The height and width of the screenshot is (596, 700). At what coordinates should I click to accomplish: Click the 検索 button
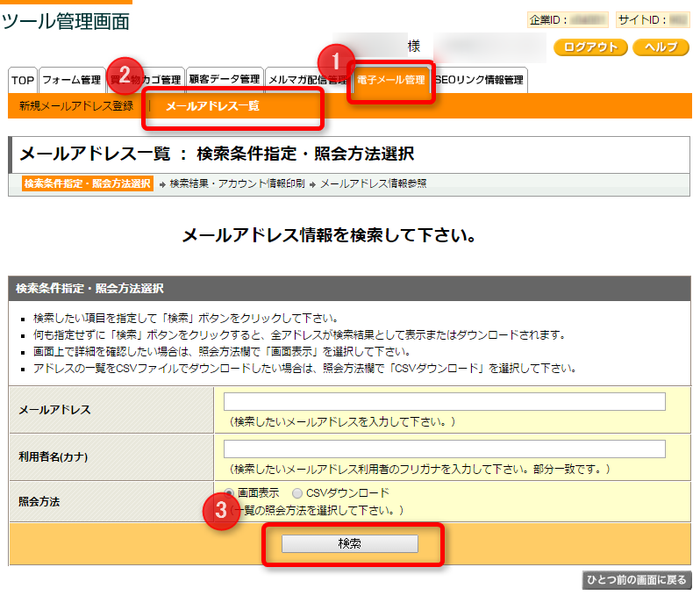(349, 544)
